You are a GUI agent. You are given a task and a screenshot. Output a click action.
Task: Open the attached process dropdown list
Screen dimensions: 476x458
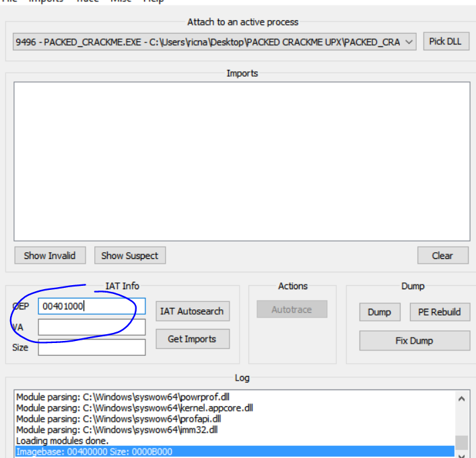tap(408, 42)
